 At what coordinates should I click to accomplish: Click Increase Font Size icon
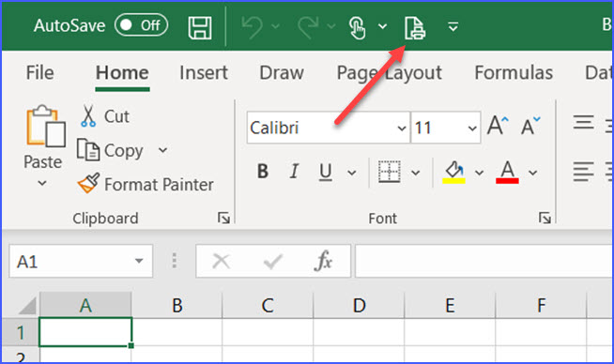pyautogui.click(x=498, y=126)
